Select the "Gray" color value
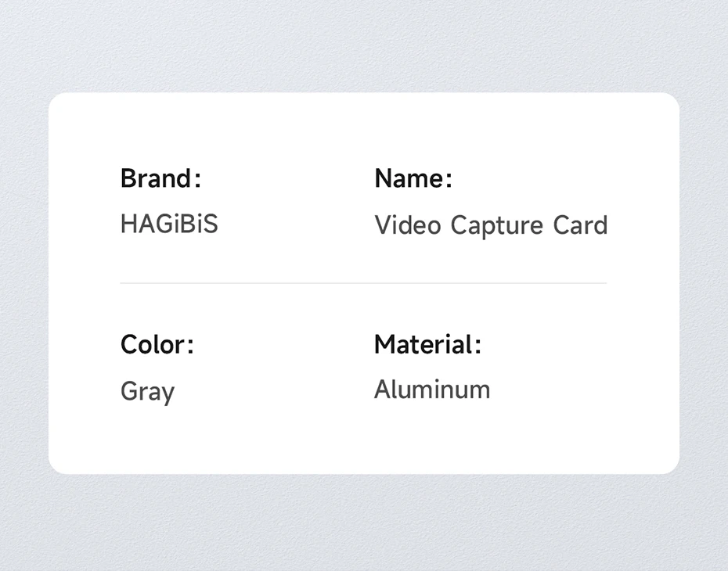 pyautogui.click(x=148, y=392)
